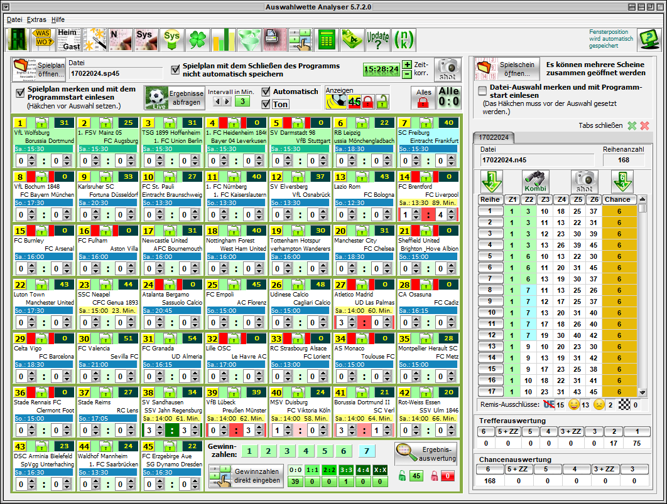
Task: Click the Sys light bulb icon
Action: point(172,40)
